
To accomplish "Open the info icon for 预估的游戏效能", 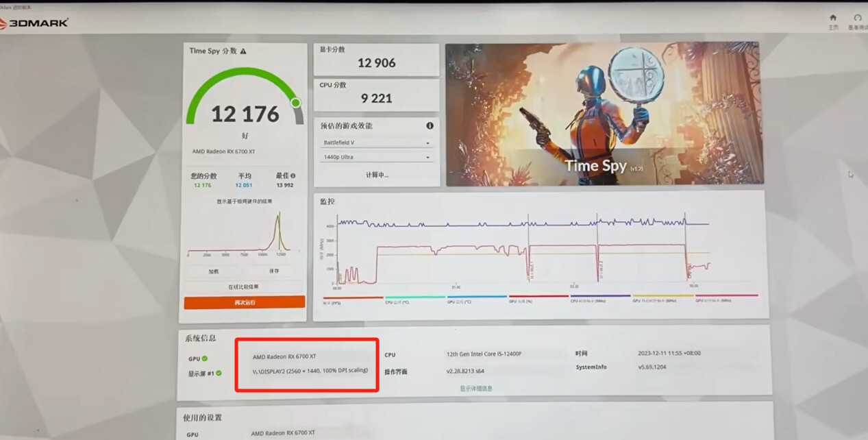I will coord(430,126).
